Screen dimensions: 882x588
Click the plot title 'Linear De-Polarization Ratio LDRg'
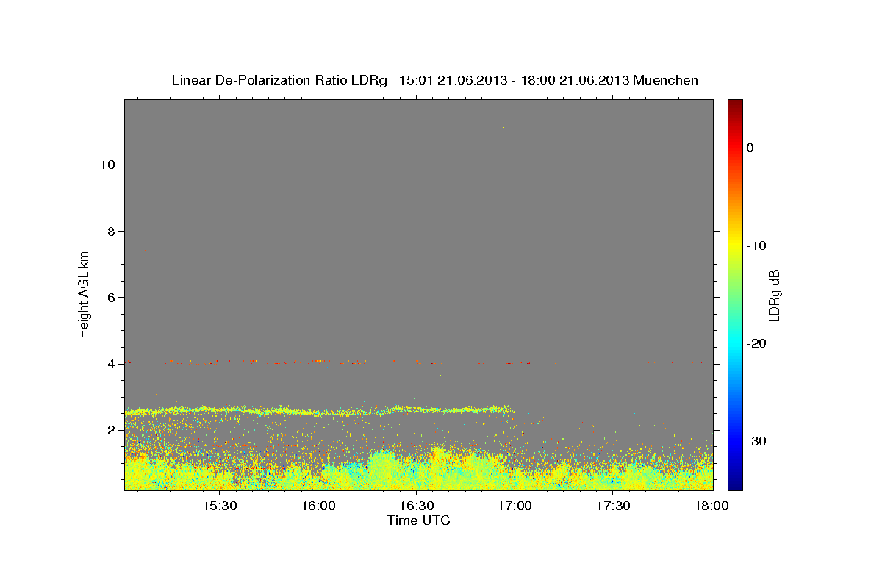tap(279, 80)
